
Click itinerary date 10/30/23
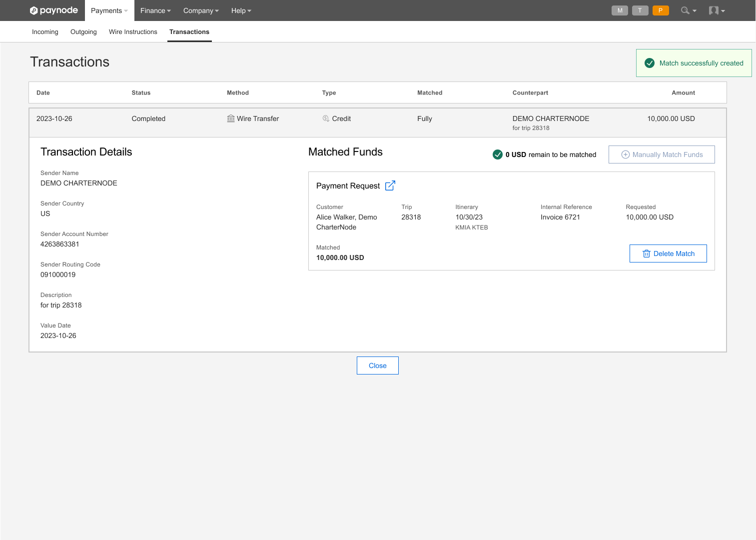pos(469,217)
